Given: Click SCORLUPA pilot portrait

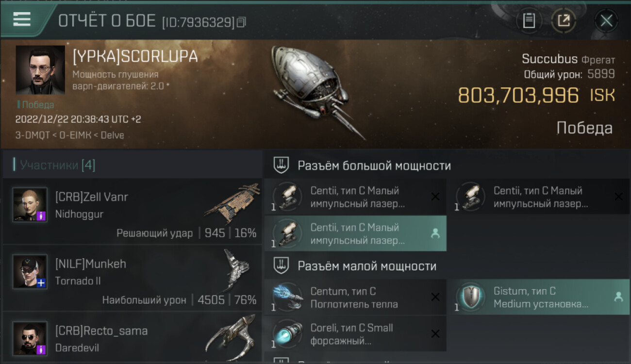Looking at the screenshot, I should pyautogui.click(x=40, y=70).
